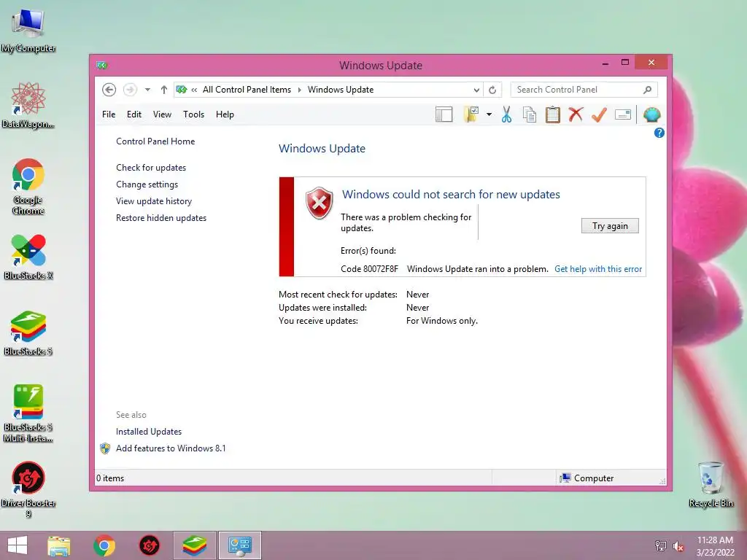Click the Cut scissors icon

(506, 114)
